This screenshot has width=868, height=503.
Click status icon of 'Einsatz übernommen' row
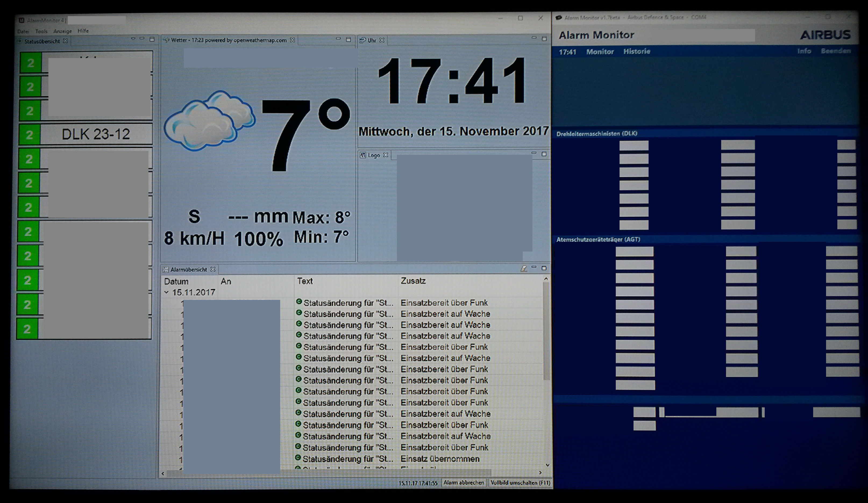pyautogui.click(x=298, y=458)
